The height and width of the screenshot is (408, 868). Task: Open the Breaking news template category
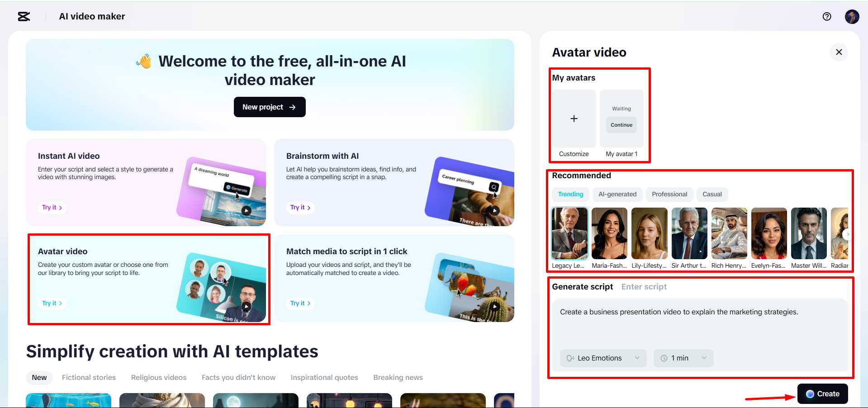(398, 377)
